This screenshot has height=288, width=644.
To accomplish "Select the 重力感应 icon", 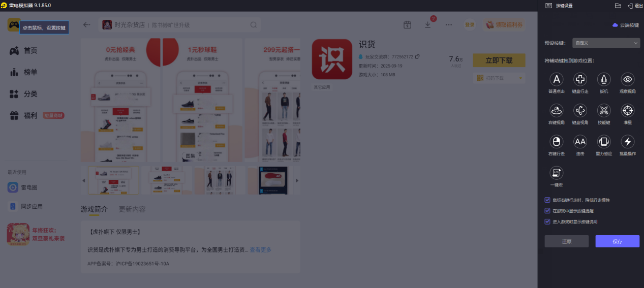I will 604,141.
